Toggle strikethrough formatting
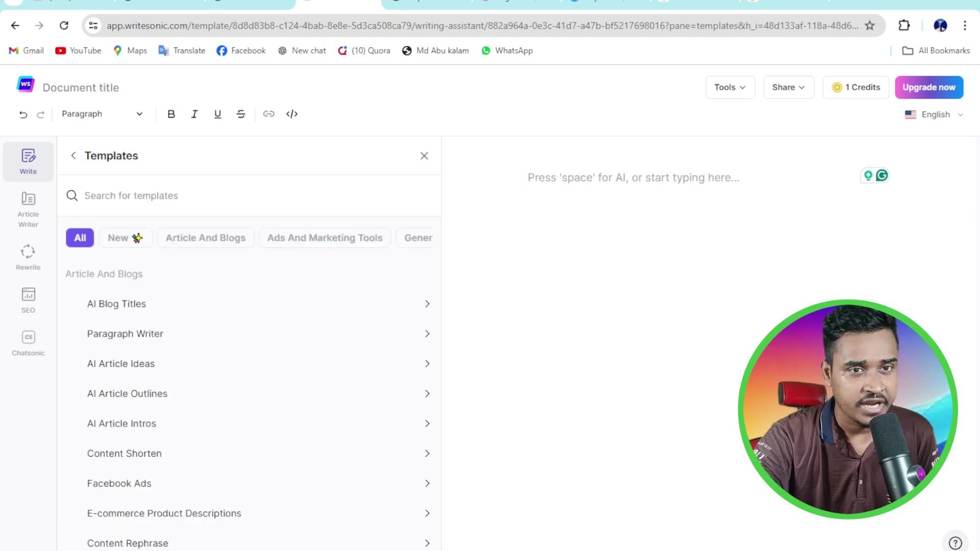 point(241,114)
